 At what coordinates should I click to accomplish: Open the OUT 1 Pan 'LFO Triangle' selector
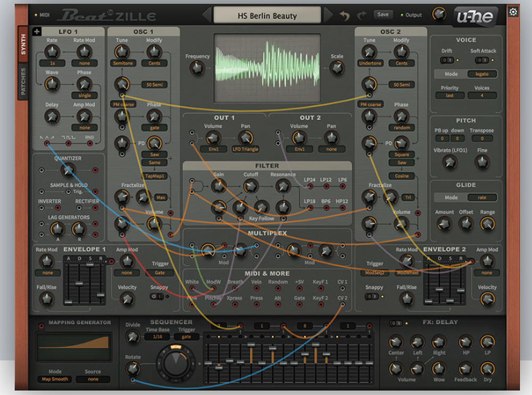[x=245, y=149]
